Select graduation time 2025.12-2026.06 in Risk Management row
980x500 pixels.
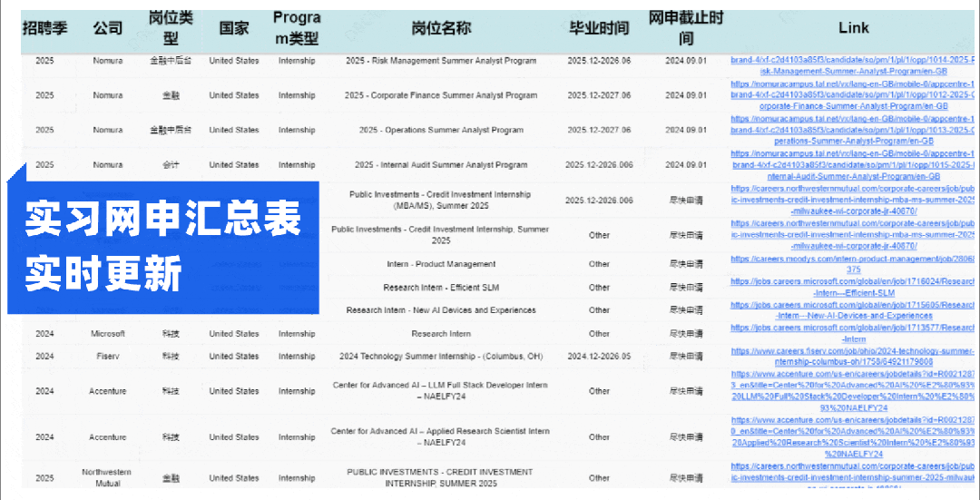599,61
